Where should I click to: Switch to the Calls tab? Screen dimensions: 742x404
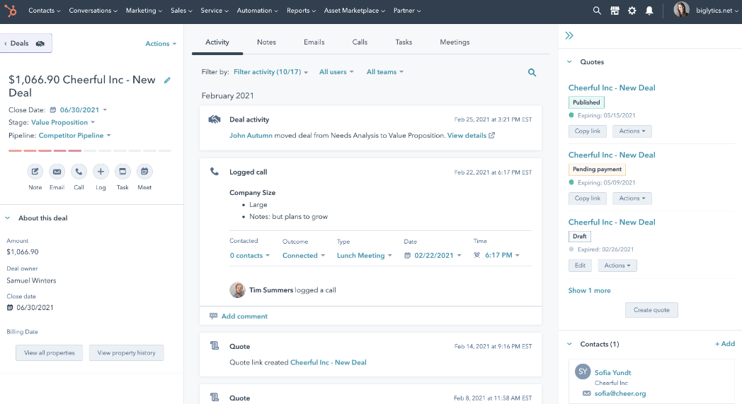coord(360,42)
